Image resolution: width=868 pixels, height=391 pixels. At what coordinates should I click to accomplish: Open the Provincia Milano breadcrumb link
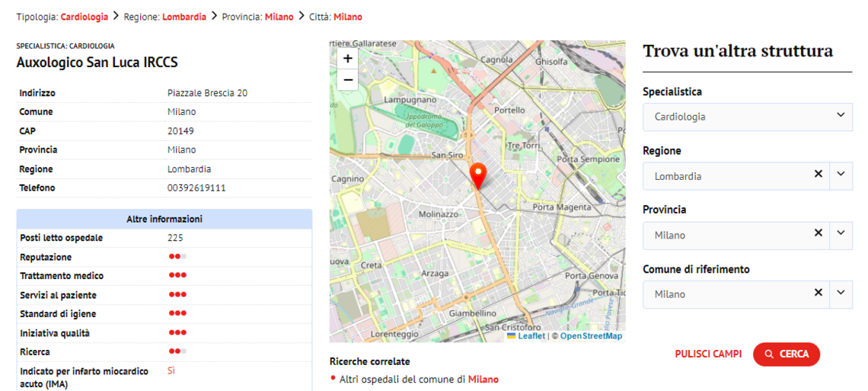pos(279,17)
